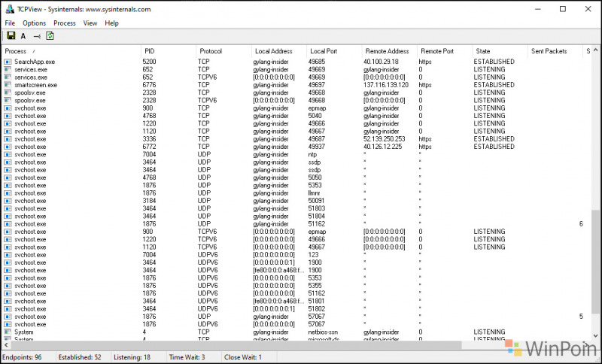Click the horizontal scrollbar thumb

click(236, 344)
